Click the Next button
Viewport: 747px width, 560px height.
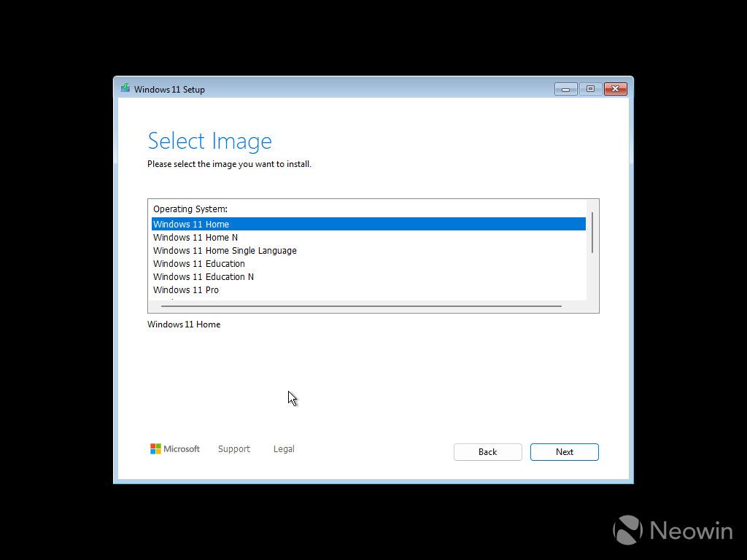(564, 452)
